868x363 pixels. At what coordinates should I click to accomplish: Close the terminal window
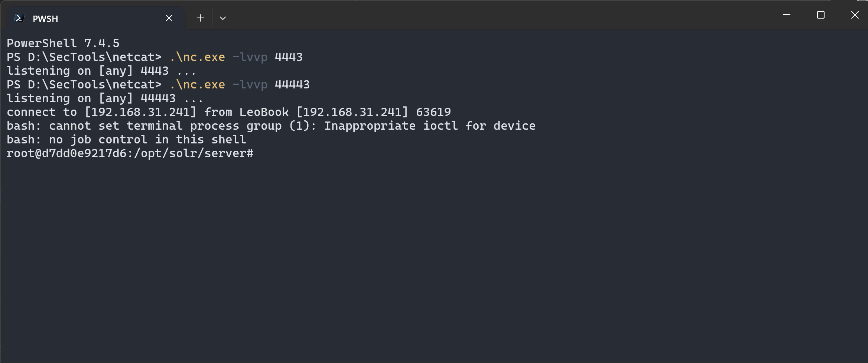click(x=855, y=15)
